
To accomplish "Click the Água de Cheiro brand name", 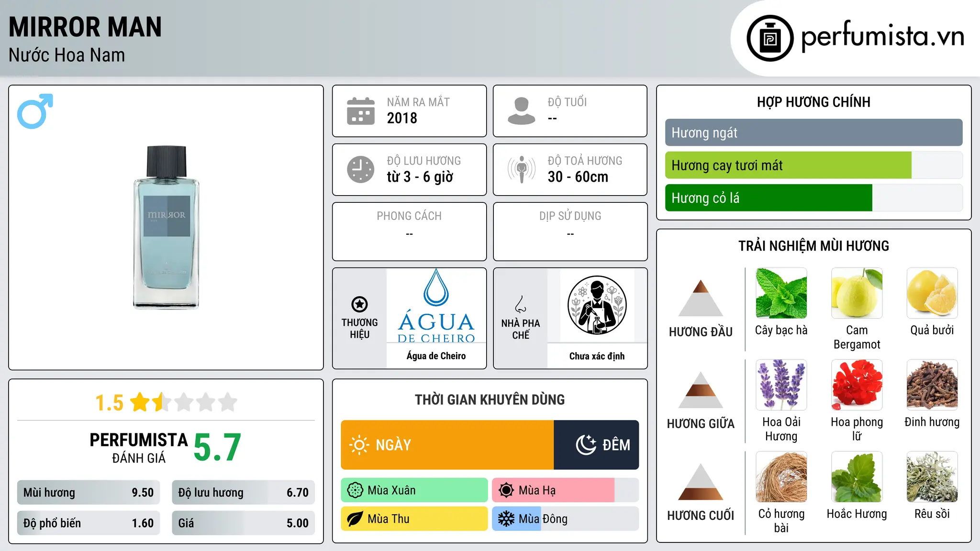I will (x=436, y=356).
